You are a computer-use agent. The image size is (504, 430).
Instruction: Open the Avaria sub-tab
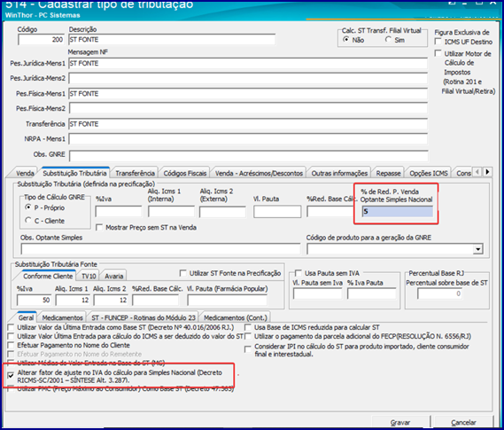tap(113, 276)
